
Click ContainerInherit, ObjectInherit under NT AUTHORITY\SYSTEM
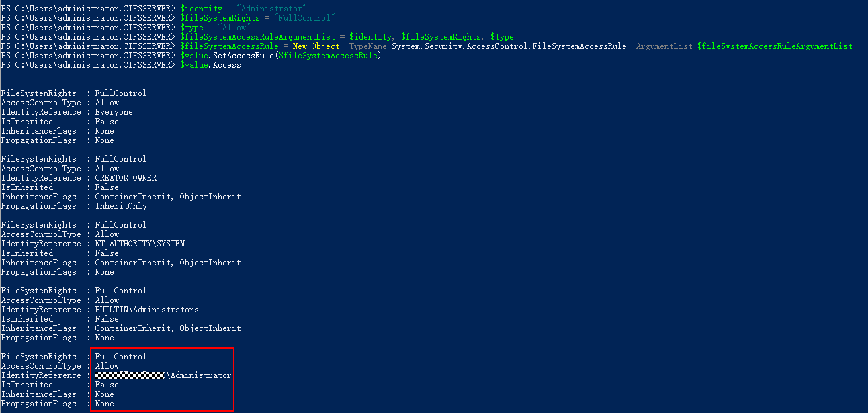tap(168, 263)
